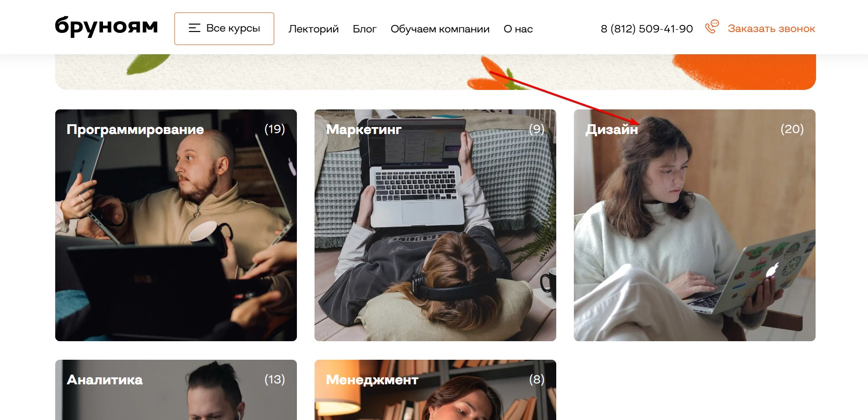Image resolution: width=868 pixels, height=420 pixels.
Task: Go to the Лекторий page
Action: click(x=314, y=29)
